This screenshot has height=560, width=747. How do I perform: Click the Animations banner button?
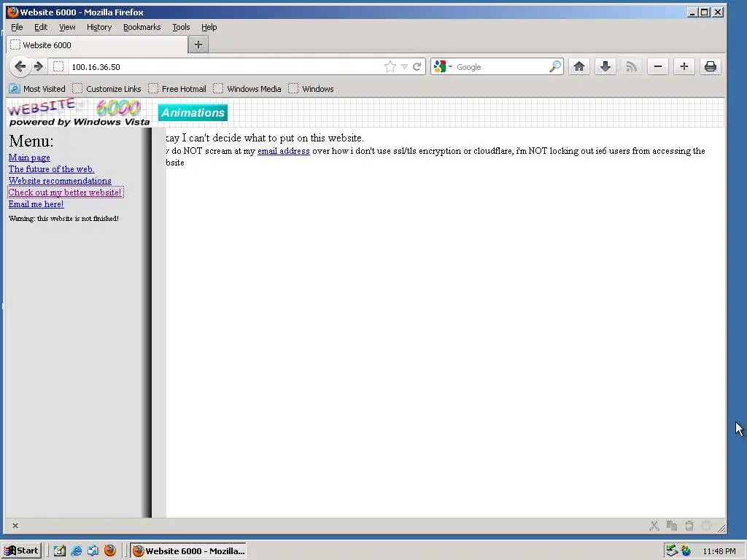[193, 113]
